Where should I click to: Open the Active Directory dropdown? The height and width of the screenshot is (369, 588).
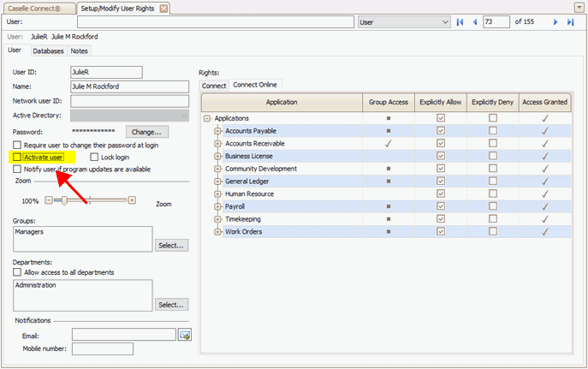(129, 116)
